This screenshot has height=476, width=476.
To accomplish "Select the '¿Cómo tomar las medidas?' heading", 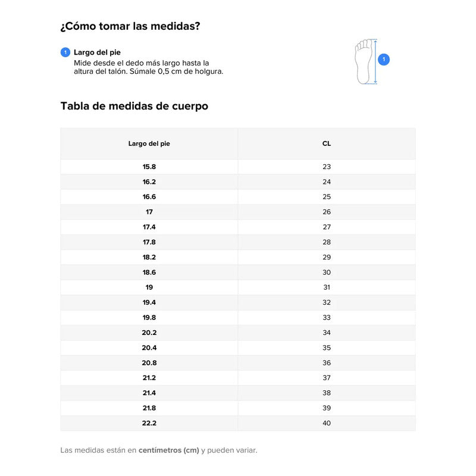I will [x=130, y=26].
